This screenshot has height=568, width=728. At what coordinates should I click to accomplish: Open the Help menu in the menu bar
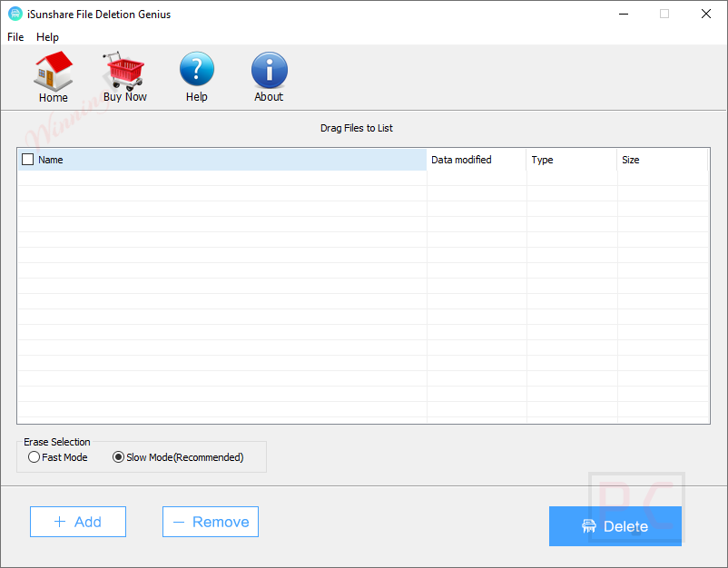(x=47, y=37)
